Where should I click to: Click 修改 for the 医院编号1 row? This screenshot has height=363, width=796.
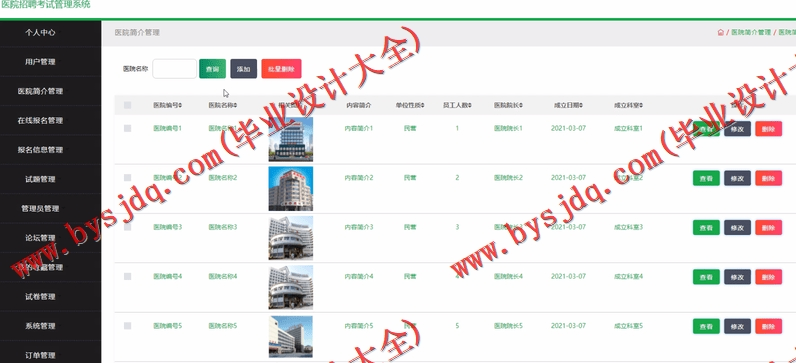tap(737, 129)
